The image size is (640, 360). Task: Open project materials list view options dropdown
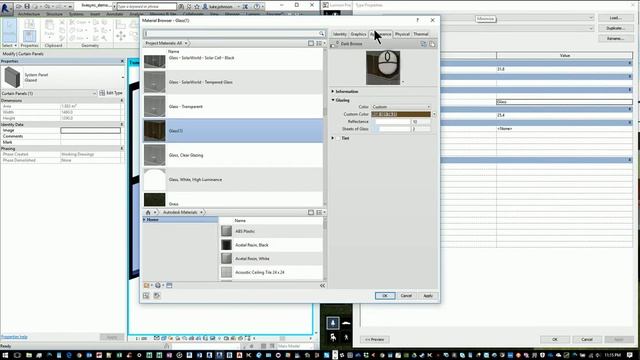coord(320,43)
